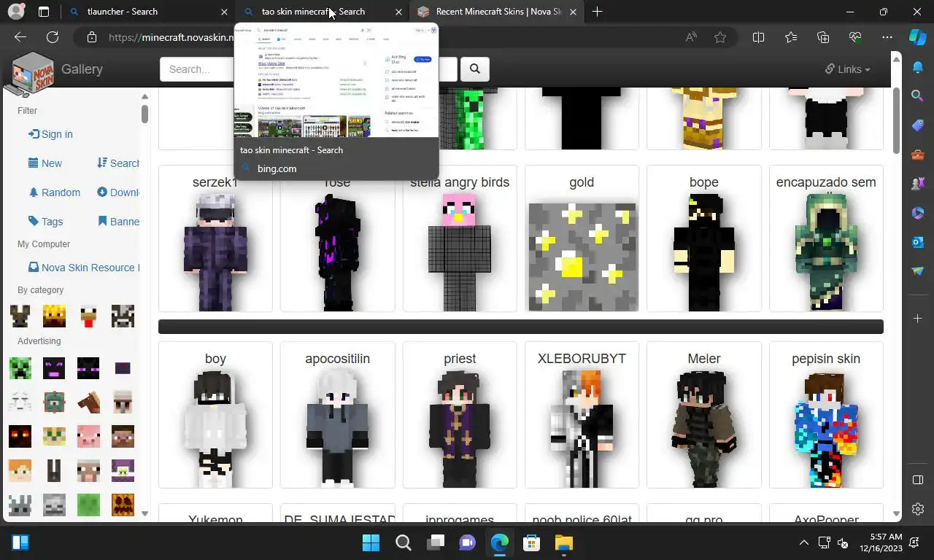Screen dimensions: 934x560
Task: Open Microsoft Store from the taskbar
Action: click(x=531, y=542)
